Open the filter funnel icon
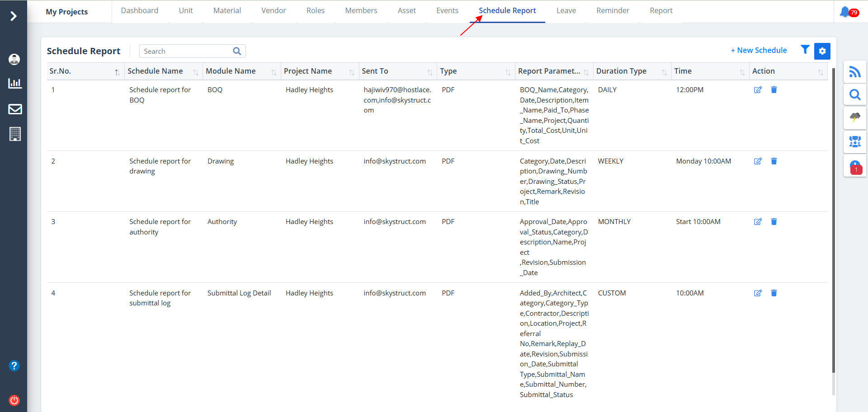Viewport: 868px width, 412px height. point(805,50)
